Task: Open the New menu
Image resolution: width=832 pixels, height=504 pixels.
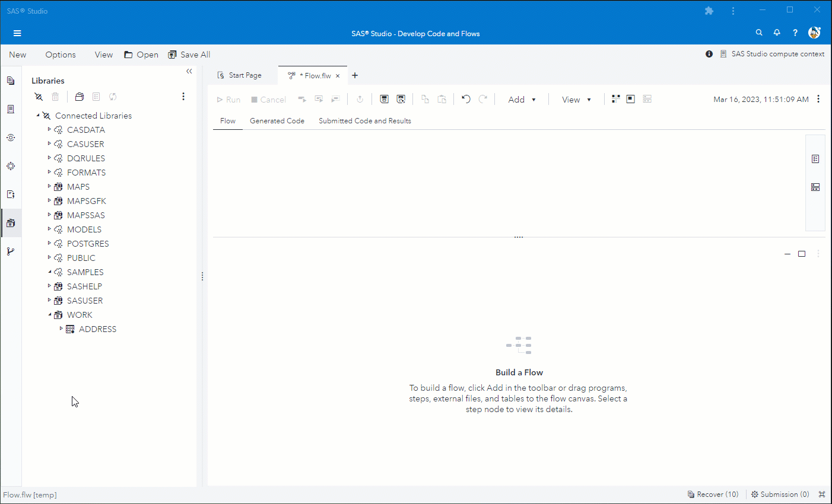Action: [x=18, y=55]
